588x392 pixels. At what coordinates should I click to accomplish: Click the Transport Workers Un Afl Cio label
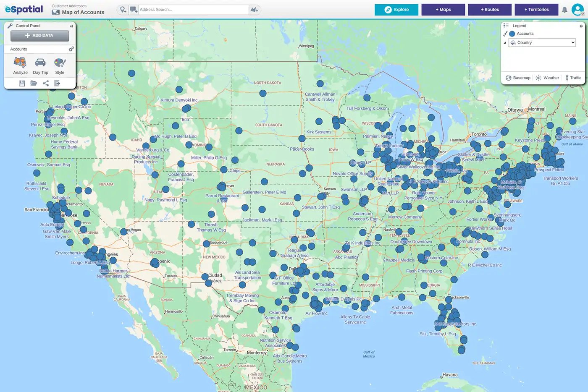560,181
